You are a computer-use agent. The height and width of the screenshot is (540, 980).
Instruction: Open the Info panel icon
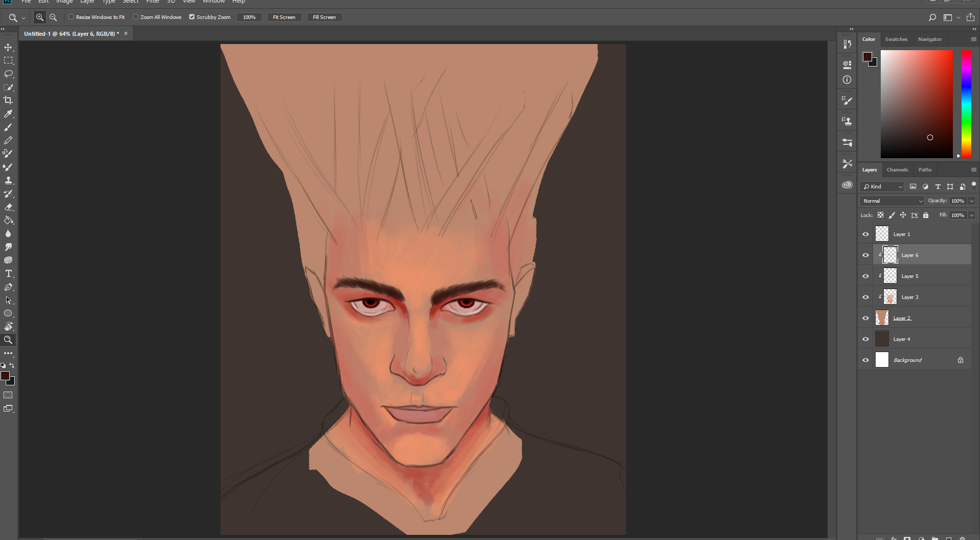(847, 80)
